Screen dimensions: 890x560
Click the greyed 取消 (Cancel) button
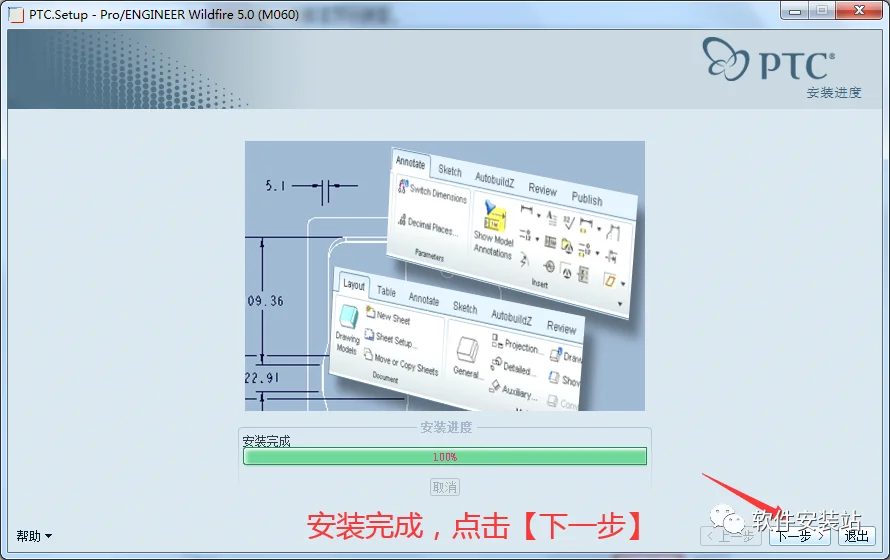[x=444, y=487]
